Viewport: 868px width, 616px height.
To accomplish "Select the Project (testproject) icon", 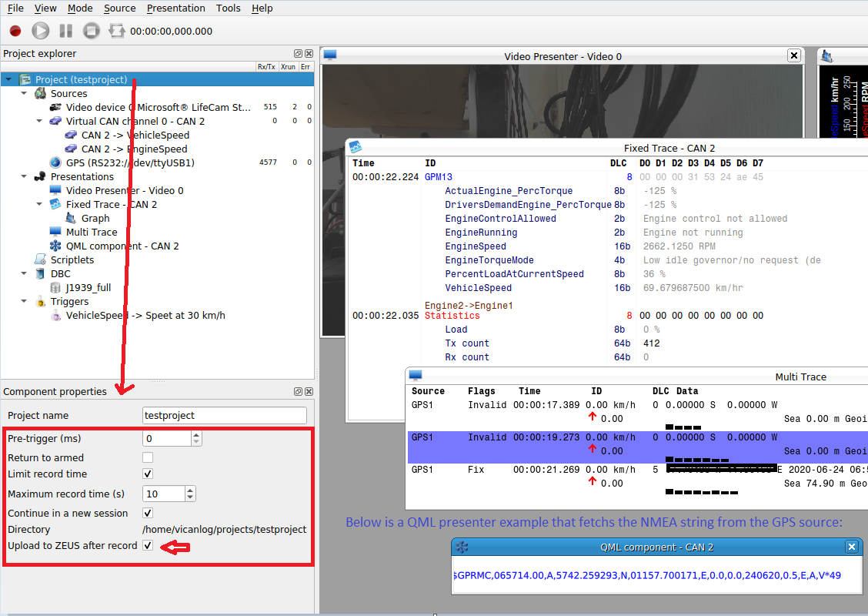I will [25, 80].
